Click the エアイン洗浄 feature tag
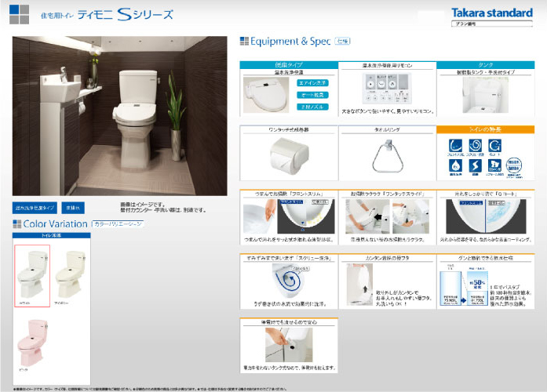The image size is (547, 392). 312,83
